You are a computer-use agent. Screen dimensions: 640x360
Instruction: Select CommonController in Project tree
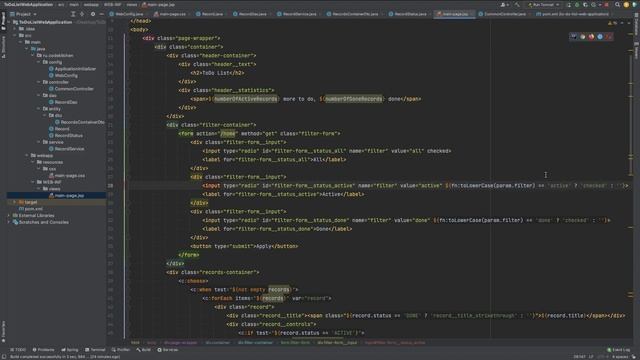71,89
